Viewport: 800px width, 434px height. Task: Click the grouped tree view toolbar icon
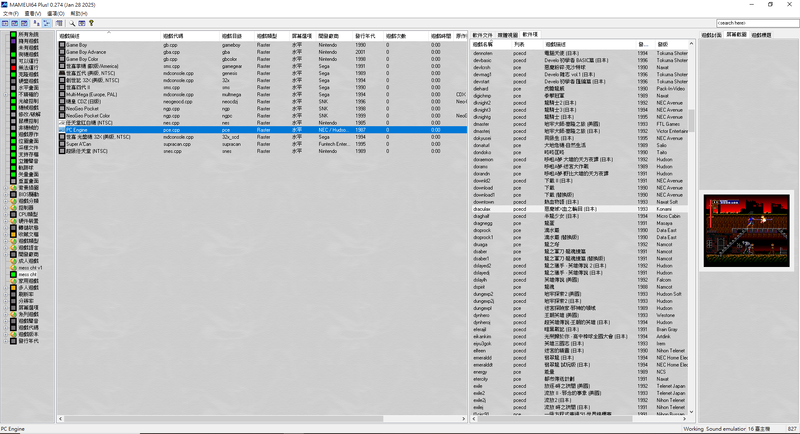(x=46, y=23)
